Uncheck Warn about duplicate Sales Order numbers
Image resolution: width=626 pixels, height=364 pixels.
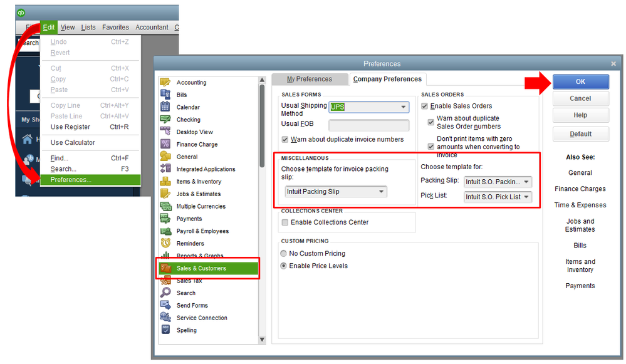(x=430, y=122)
